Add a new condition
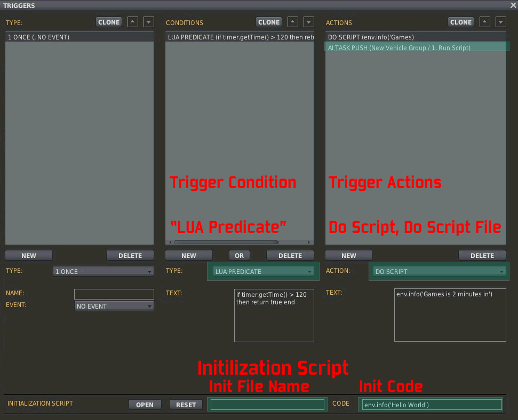This screenshot has height=420, width=518. pyautogui.click(x=189, y=255)
